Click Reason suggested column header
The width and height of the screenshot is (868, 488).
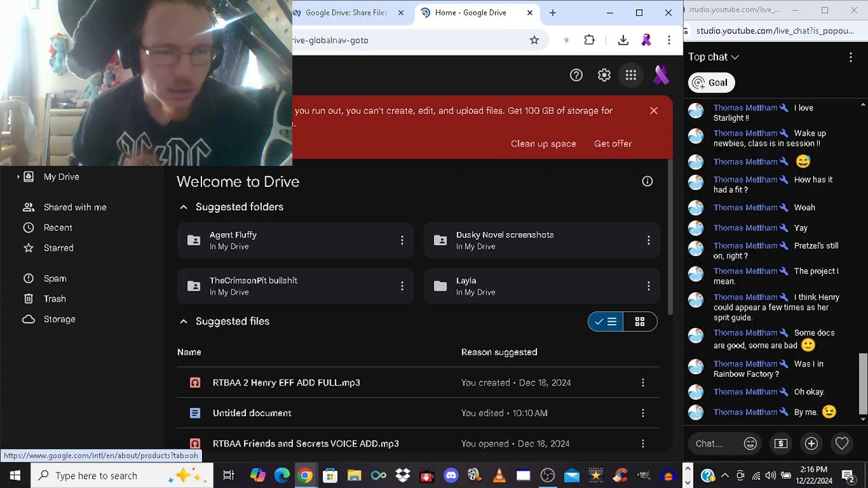click(x=499, y=352)
